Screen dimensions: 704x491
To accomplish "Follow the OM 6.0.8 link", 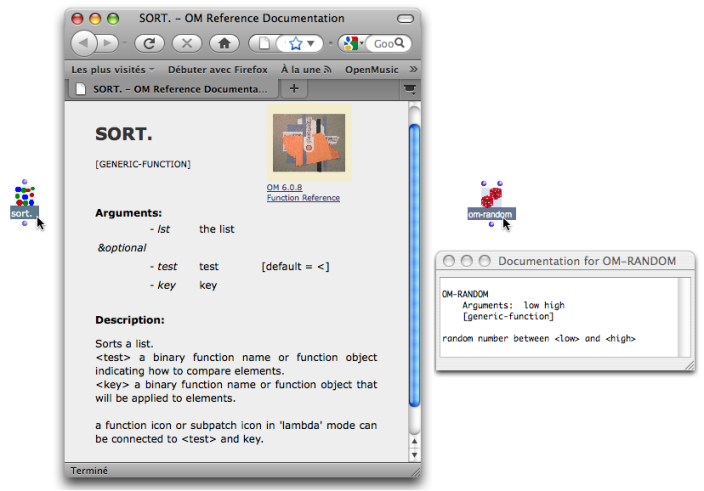I will click(x=284, y=187).
